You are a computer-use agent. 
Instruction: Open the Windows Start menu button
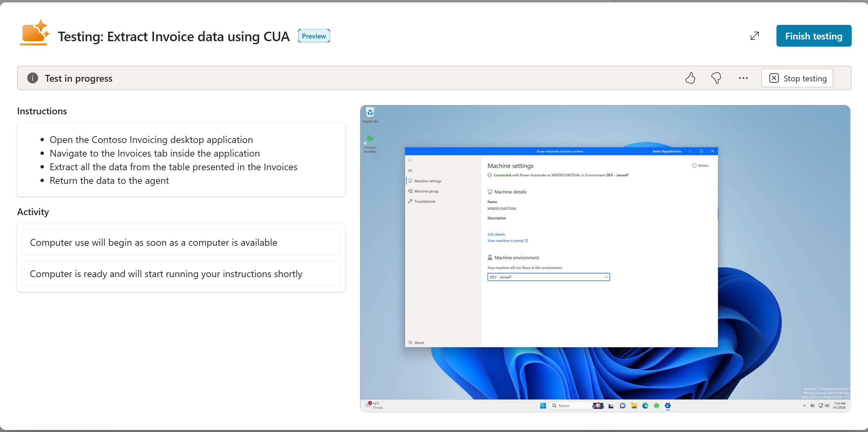pyautogui.click(x=543, y=405)
